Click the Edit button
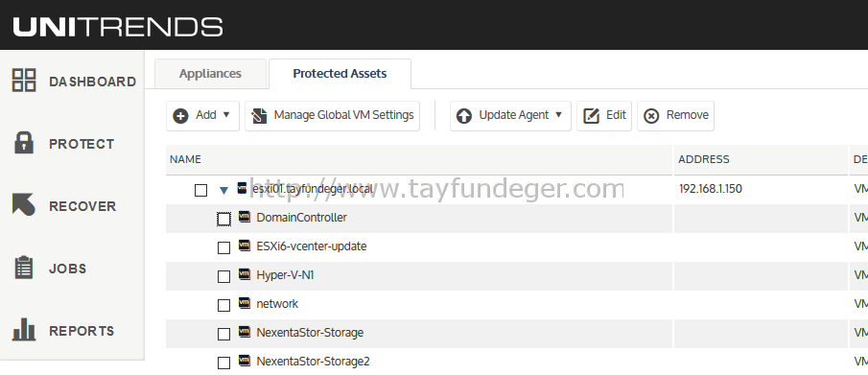This screenshot has width=868, height=375. pos(604,116)
